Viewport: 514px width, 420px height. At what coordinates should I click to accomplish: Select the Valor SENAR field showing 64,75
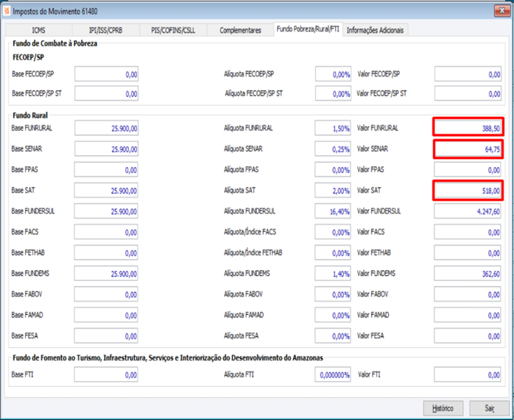468,149
